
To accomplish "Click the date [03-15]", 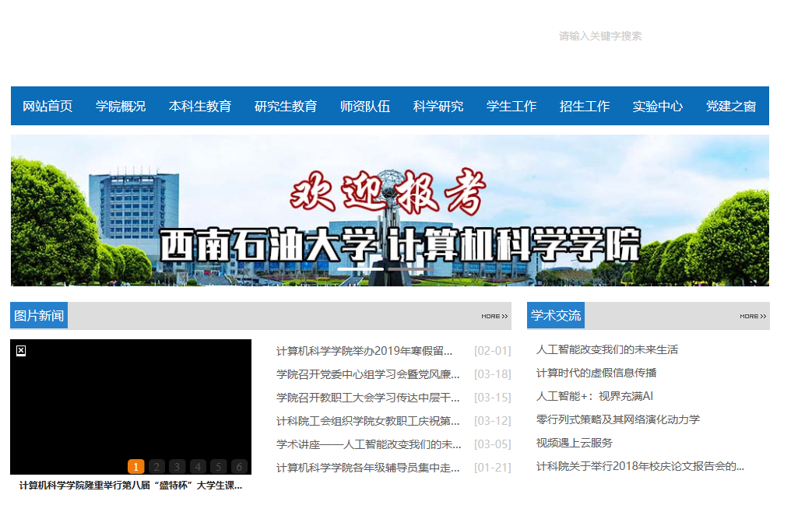I will click(492, 398).
